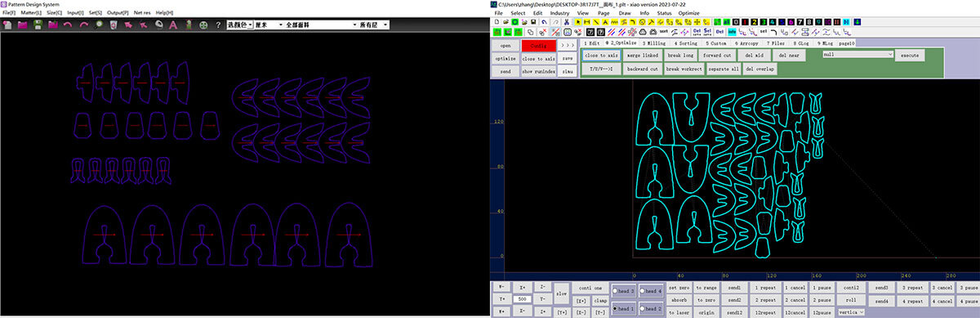This screenshot has width=980, height=318.
Task: Click cyan arrow icon beside green download arrow
Action: 846,22
